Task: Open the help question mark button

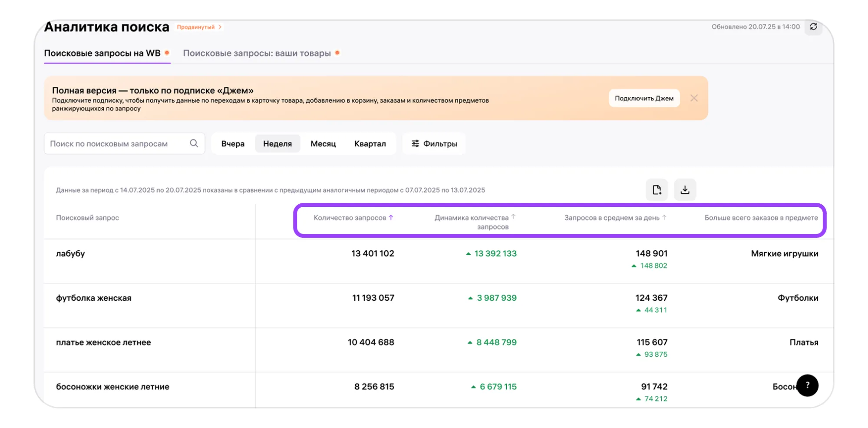Action: [x=807, y=385]
